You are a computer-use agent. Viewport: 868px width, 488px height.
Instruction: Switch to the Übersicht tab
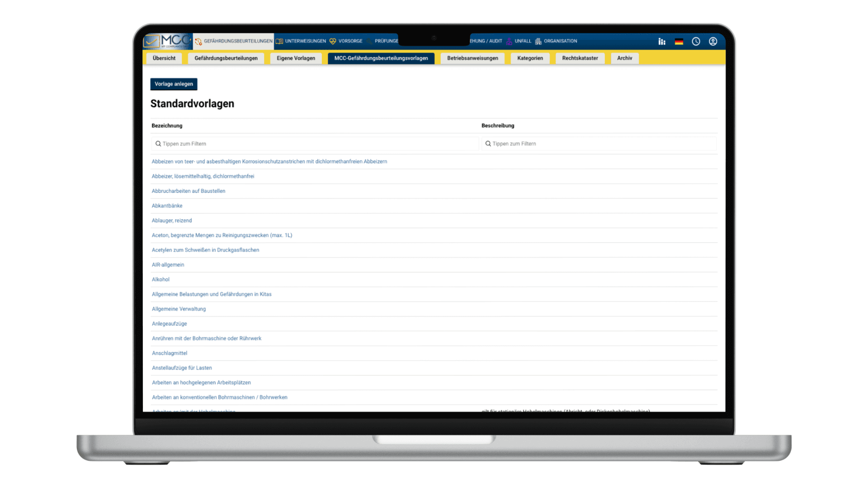click(164, 58)
